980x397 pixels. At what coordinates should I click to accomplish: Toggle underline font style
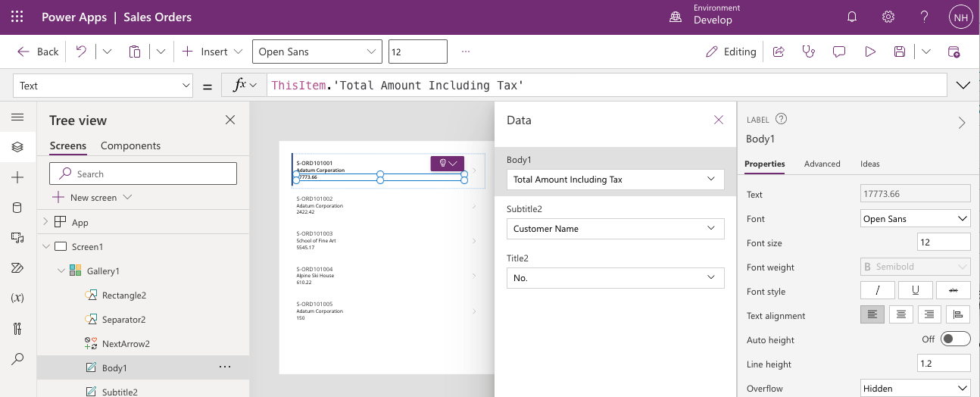pyautogui.click(x=916, y=290)
